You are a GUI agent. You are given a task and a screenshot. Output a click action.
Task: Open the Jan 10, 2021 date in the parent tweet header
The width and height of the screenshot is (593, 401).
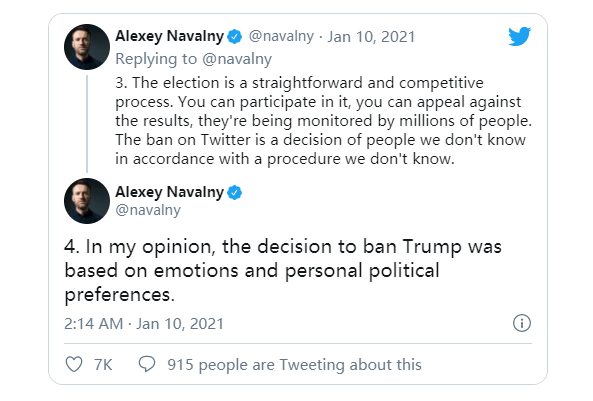click(371, 37)
